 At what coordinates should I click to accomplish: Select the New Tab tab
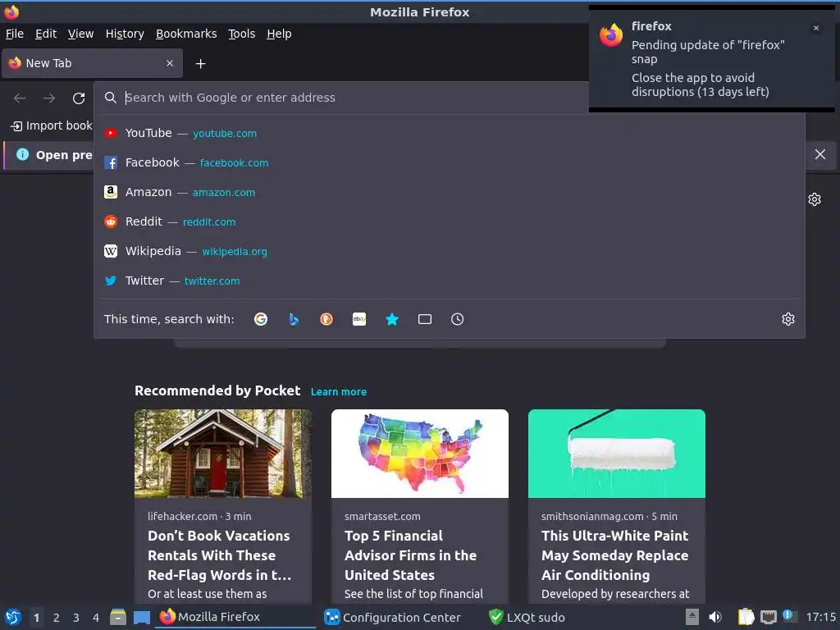92,63
